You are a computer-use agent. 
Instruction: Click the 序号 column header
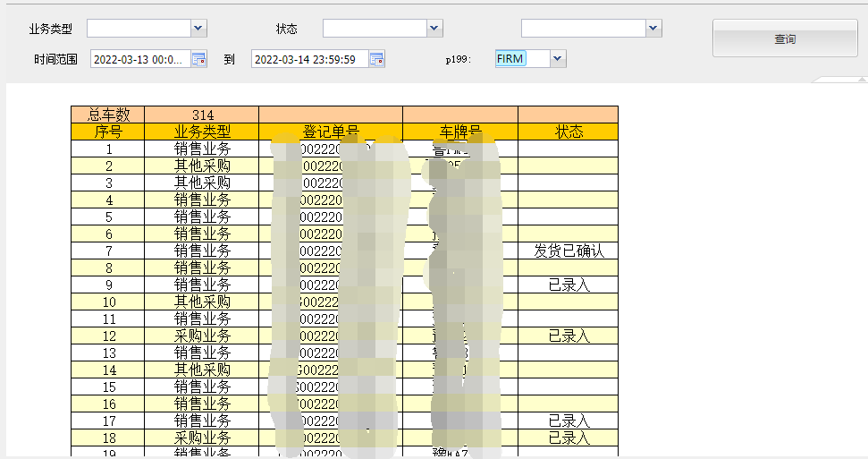coord(108,132)
